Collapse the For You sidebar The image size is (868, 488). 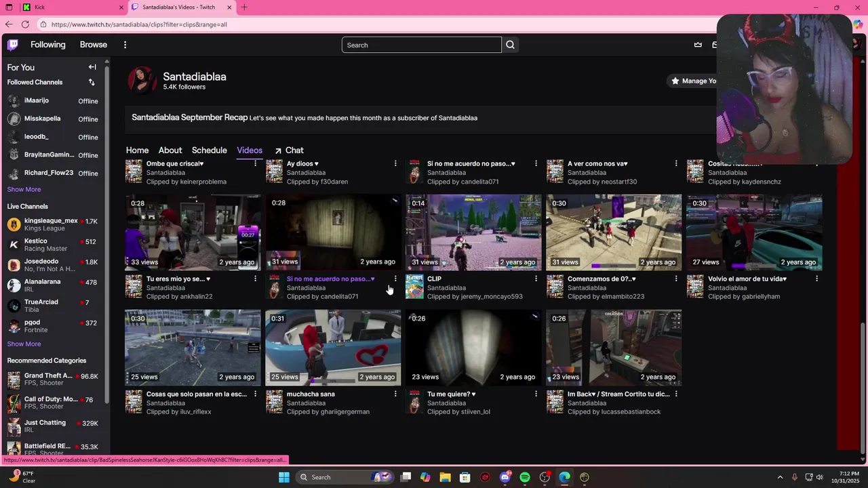click(92, 67)
